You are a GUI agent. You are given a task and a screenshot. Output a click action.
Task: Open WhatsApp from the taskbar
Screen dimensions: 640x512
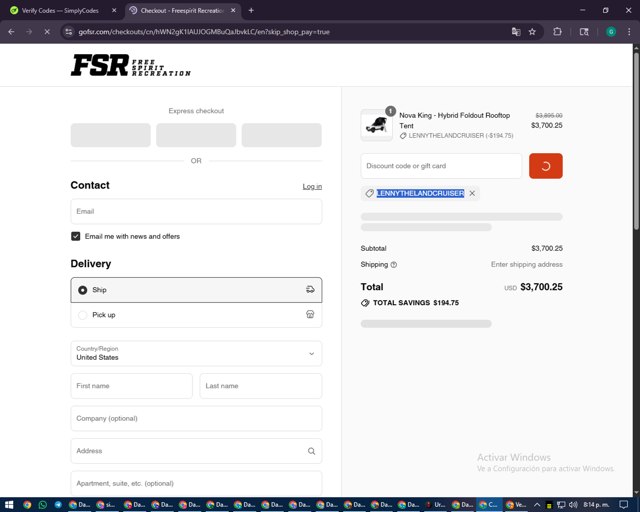tap(42, 505)
